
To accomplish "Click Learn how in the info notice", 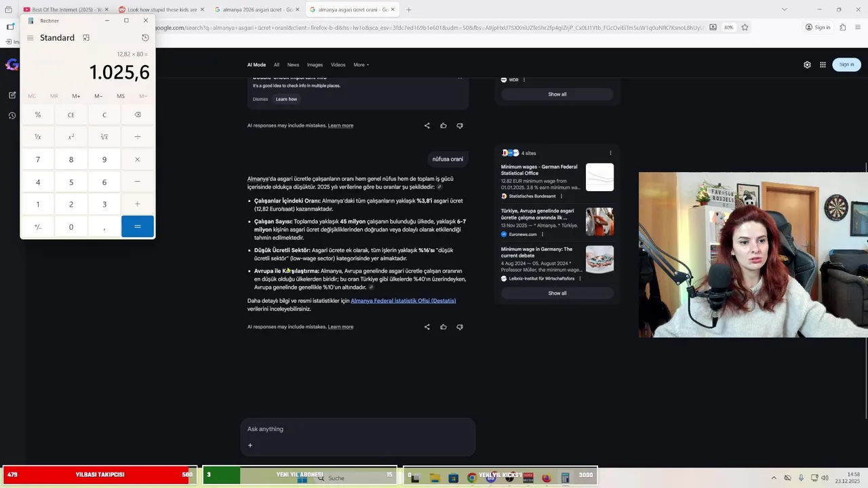I will [286, 99].
